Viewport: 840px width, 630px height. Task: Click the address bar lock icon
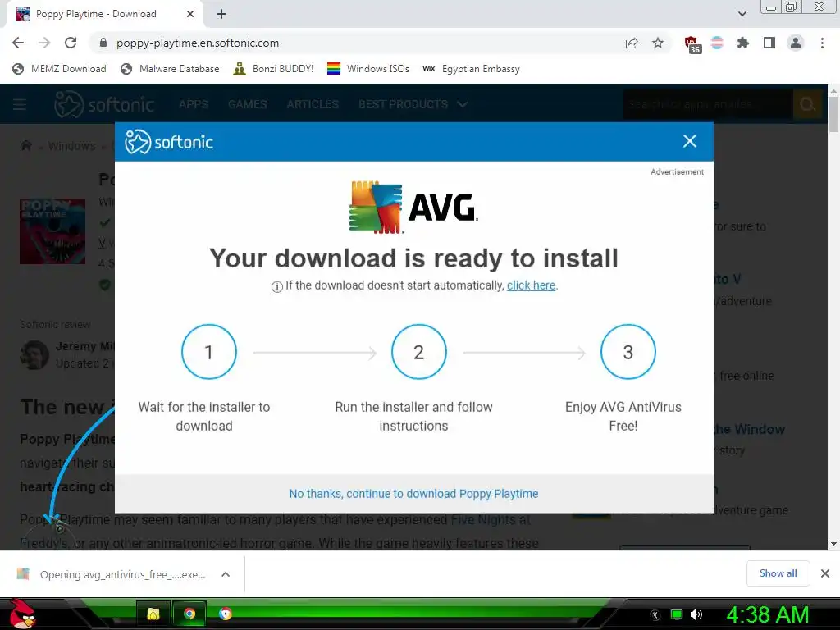pos(103,43)
